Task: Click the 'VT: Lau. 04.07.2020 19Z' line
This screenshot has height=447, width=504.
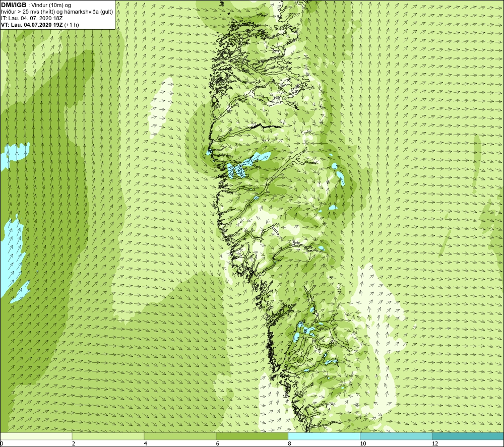Action: (x=32, y=25)
